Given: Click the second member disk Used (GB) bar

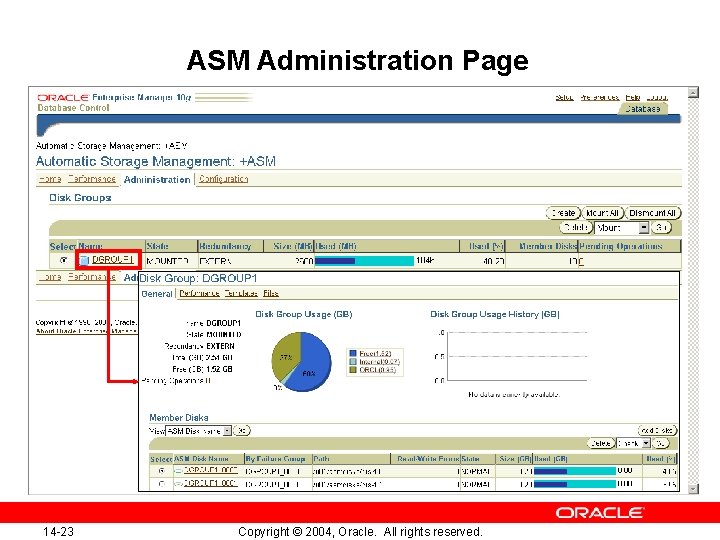Looking at the screenshot, I should tap(574, 484).
